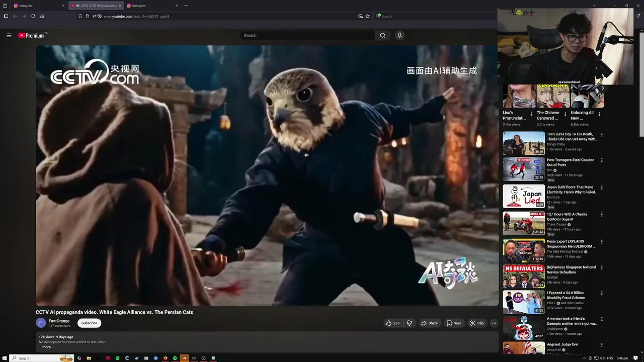Open options for How Teenagers Steal Cocaine
This screenshot has height=362, width=644.
pyautogui.click(x=601, y=160)
